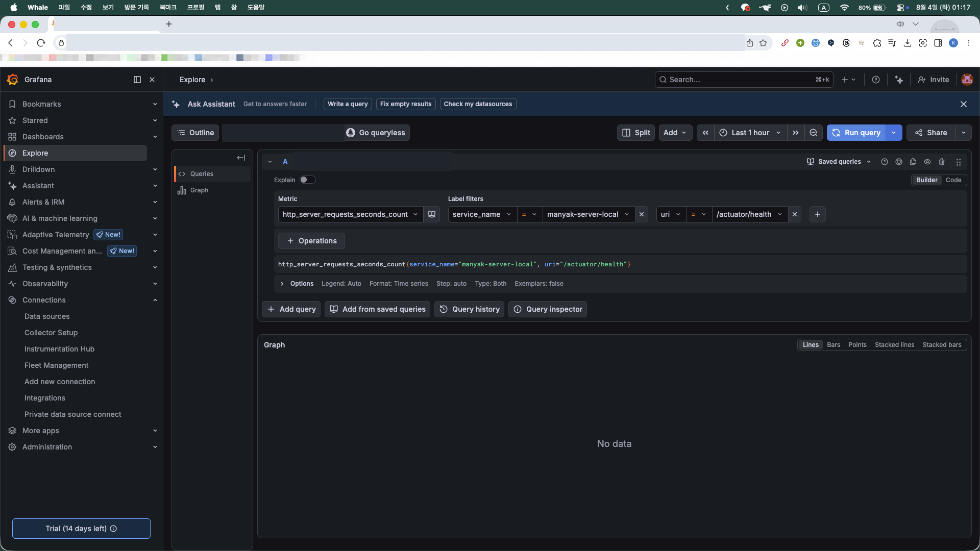Select Lines graph style
Screen dimensions: 980x551
coord(811,345)
